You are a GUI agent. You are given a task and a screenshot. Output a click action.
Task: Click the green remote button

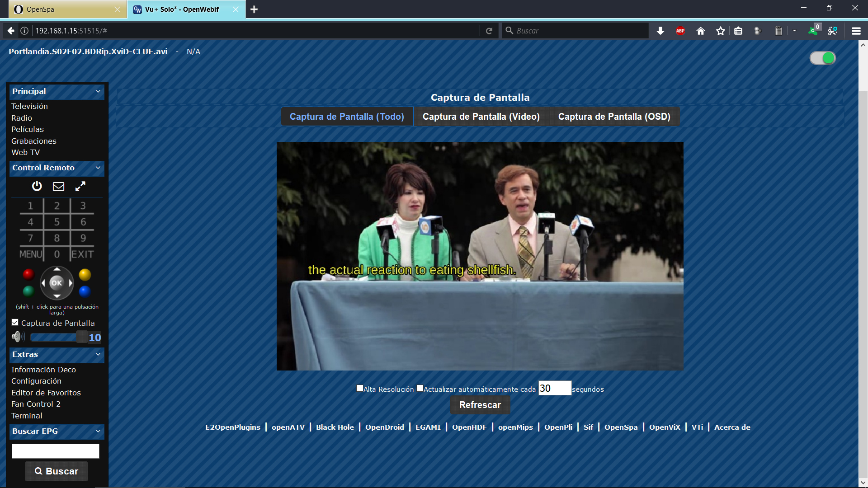[28, 291]
